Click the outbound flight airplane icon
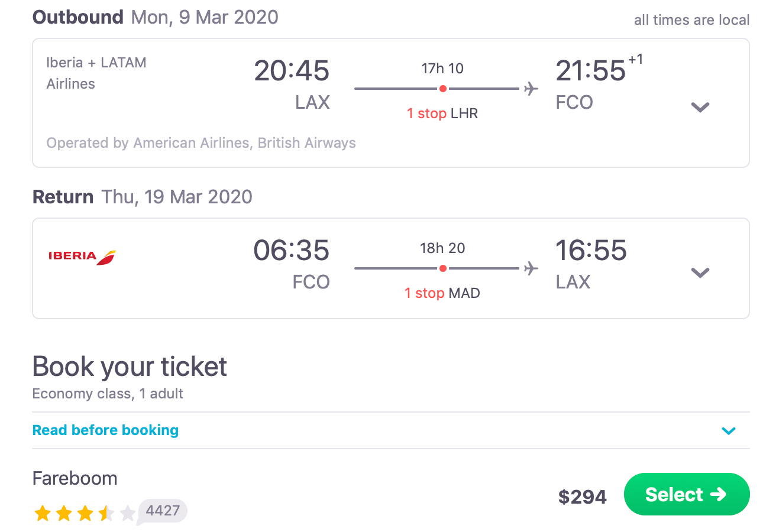Screen dimensions: 763x532 click(x=531, y=89)
